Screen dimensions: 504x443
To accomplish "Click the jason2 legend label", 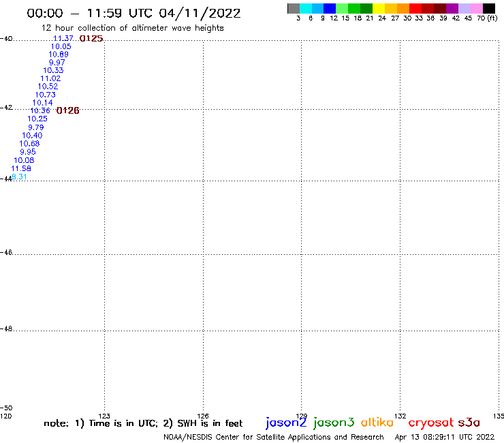I will pyautogui.click(x=286, y=423).
